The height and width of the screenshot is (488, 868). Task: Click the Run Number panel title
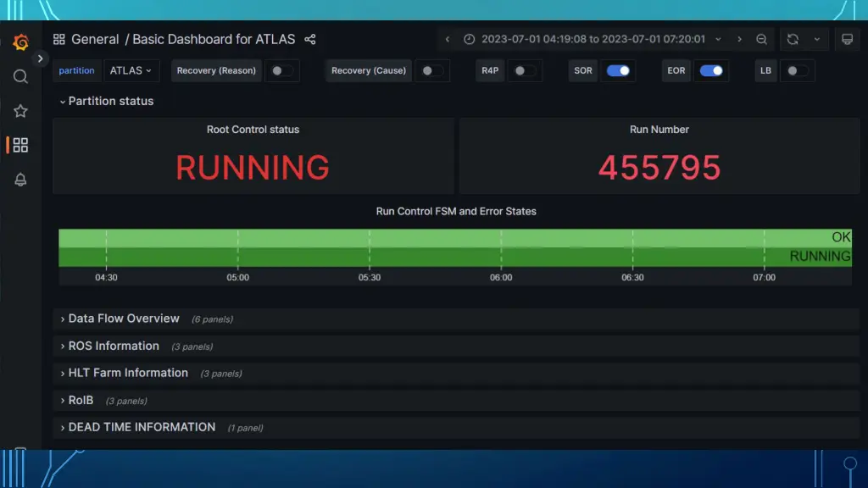coord(659,130)
